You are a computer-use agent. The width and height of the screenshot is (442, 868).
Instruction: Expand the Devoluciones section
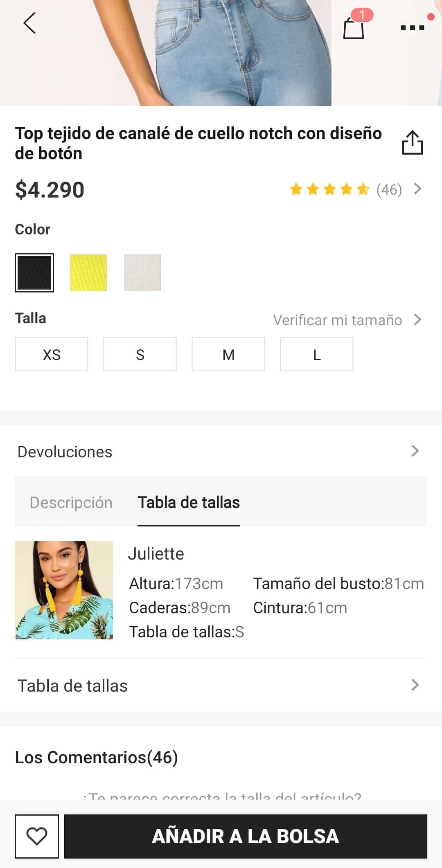[221, 452]
